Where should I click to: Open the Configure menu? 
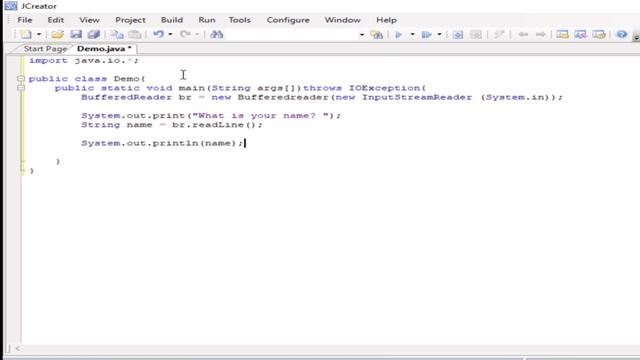coord(288,20)
